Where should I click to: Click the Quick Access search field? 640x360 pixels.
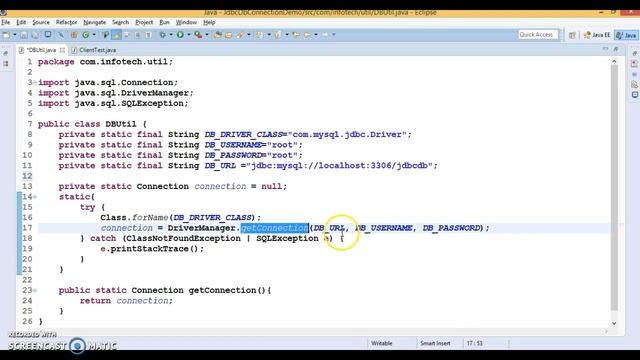coord(538,35)
